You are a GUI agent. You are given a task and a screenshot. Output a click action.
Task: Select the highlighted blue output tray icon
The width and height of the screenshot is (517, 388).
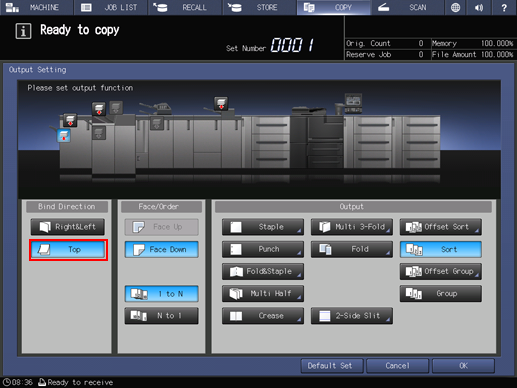pyautogui.click(x=64, y=136)
